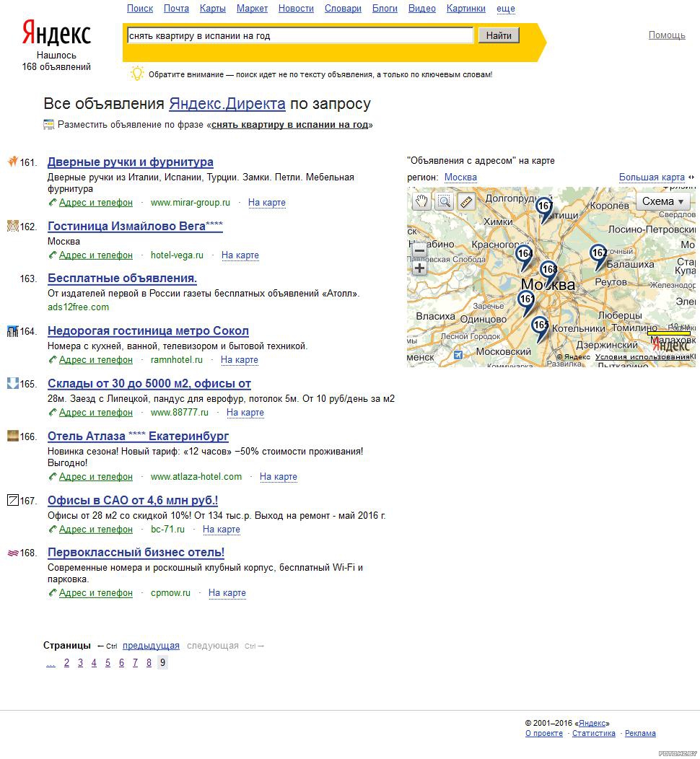The height and width of the screenshot is (759, 700).
Task: Click the ad placement icon near Разместить объявление
Action: tap(48, 124)
